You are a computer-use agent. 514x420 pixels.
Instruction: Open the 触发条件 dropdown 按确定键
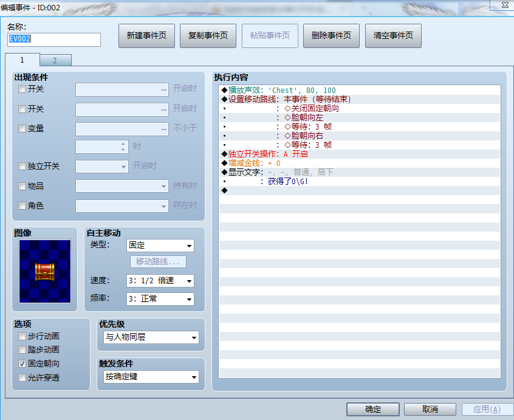click(x=151, y=377)
